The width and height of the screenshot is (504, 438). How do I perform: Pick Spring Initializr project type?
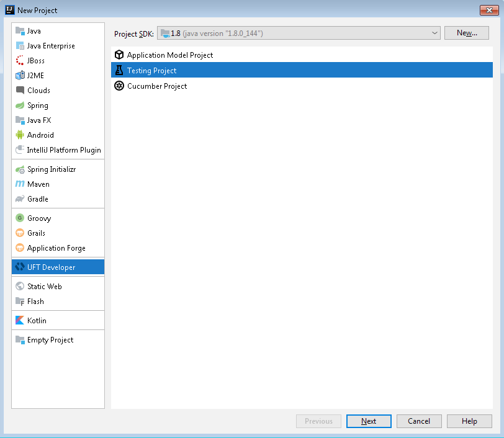51,169
